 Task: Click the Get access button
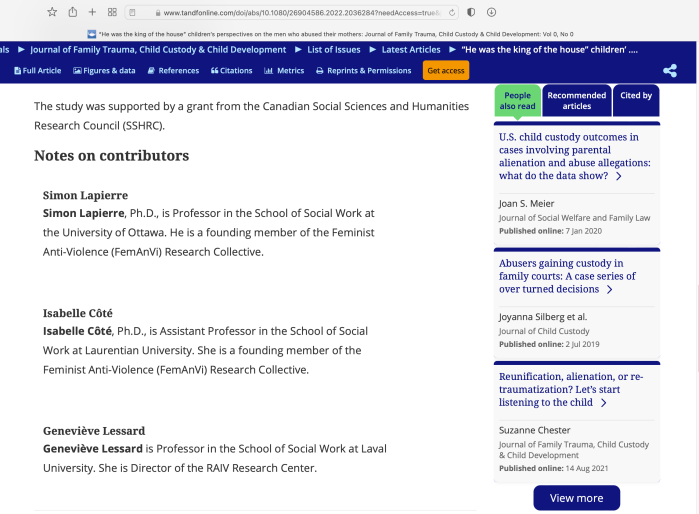[x=445, y=71]
